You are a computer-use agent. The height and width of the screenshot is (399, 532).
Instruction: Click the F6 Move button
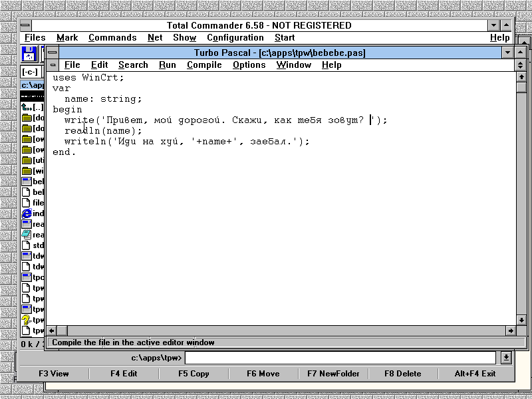(x=263, y=374)
